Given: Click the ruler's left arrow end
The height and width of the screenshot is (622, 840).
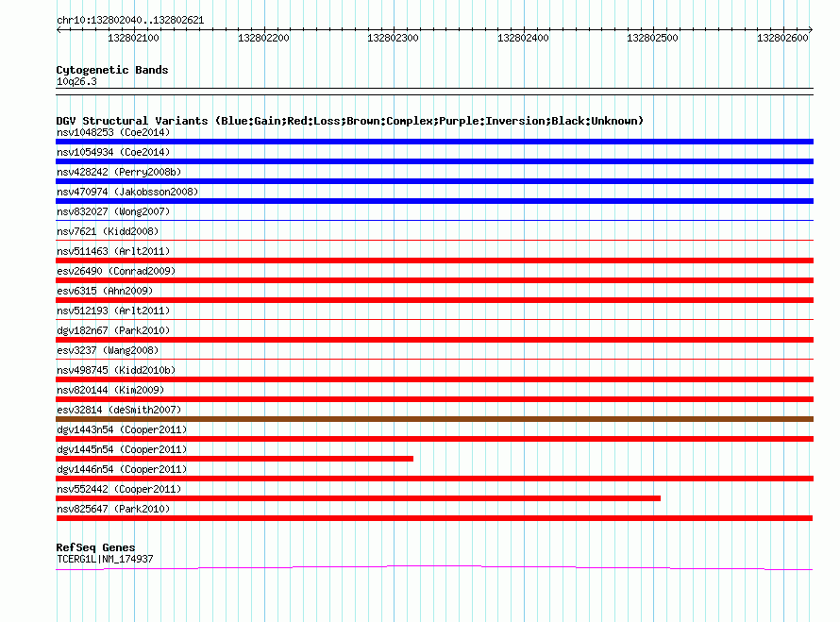Looking at the screenshot, I should [59, 30].
